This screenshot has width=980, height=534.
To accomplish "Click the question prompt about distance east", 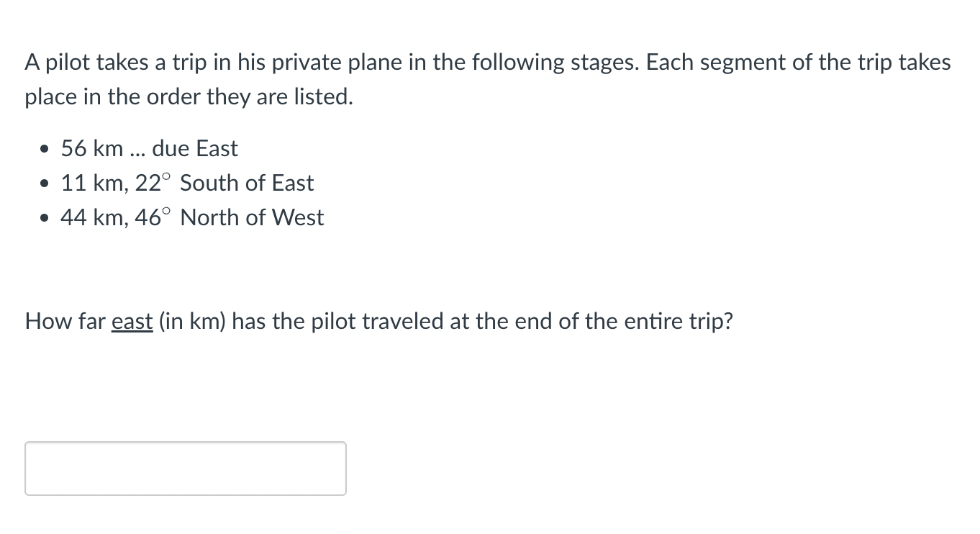I will (x=378, y=322).
